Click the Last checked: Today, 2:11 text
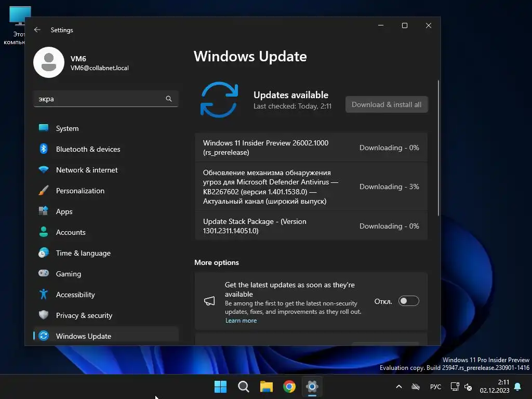532x399 pixels. coord(292,106)
